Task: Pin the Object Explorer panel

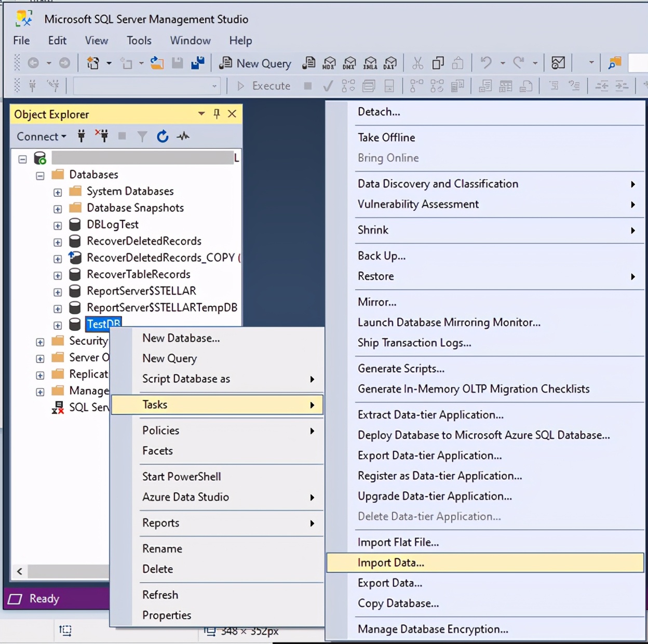Action: click(x=217, y=114)
